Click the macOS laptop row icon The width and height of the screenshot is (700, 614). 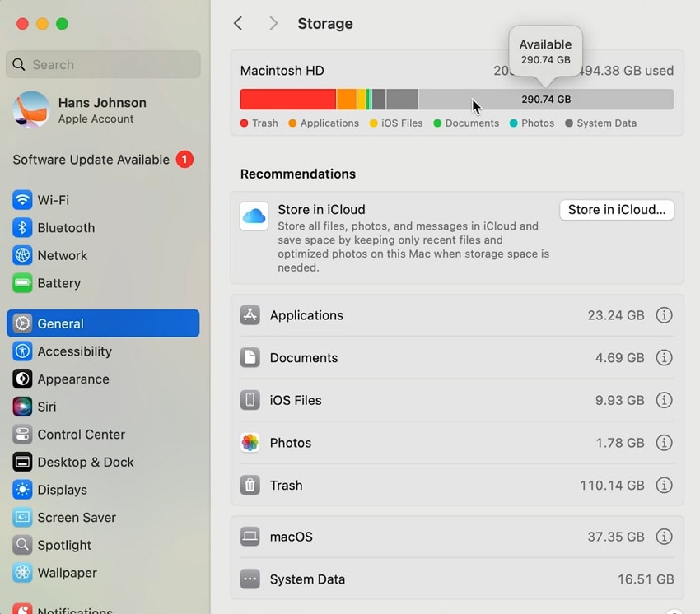click(250, 537)
